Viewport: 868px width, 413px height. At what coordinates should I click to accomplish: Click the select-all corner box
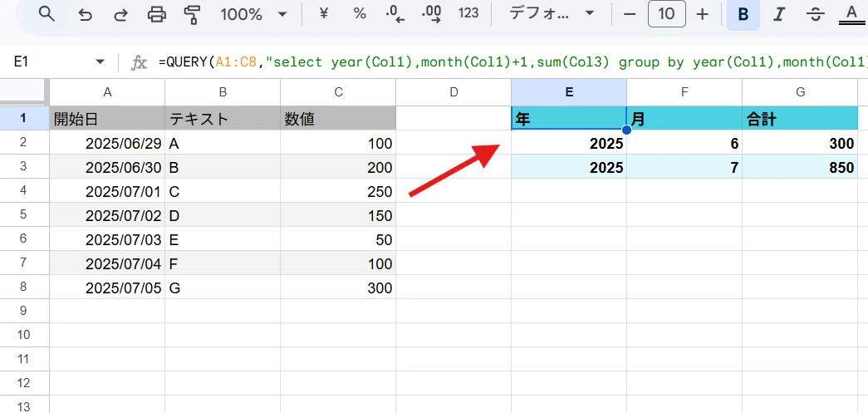click(x=24, y=92)
